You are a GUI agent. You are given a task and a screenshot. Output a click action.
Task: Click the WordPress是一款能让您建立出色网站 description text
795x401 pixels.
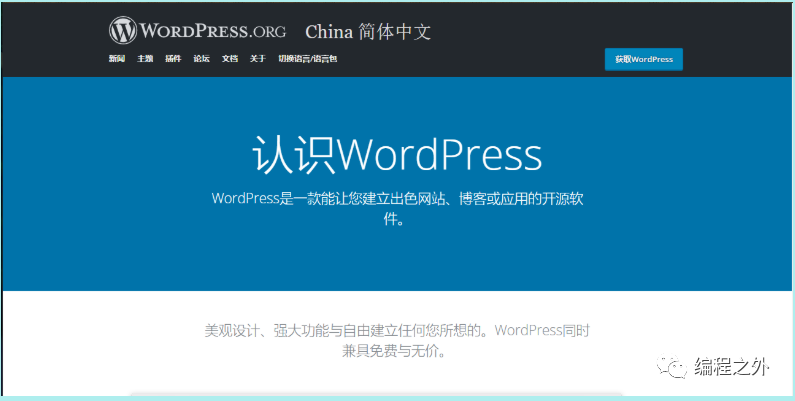[x=397, y=209]
